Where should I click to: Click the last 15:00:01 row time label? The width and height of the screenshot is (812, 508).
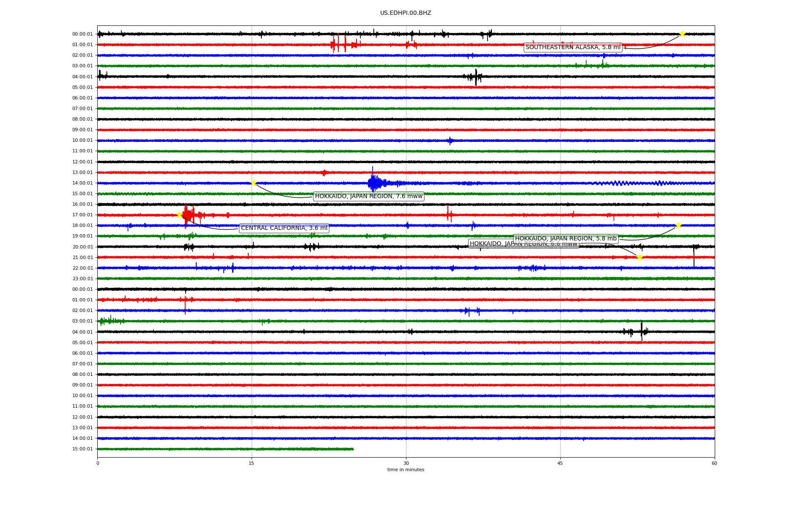(x=82, y=449)
